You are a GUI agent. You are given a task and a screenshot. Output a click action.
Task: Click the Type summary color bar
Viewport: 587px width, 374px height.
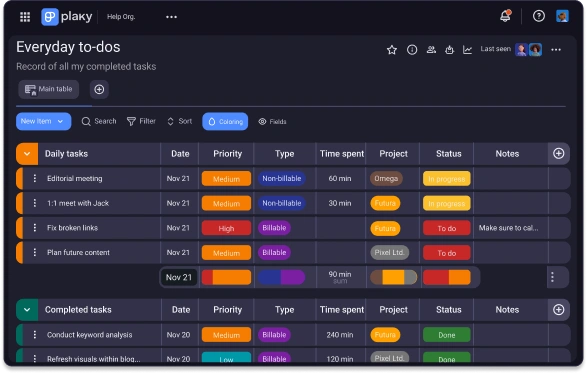tap(281, 278)
